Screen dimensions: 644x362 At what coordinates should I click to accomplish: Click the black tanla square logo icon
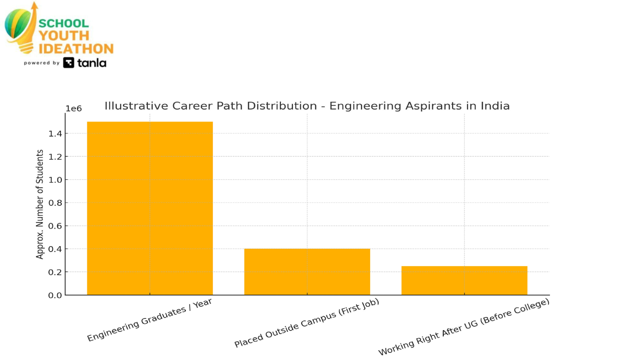[x=68, y=63]
